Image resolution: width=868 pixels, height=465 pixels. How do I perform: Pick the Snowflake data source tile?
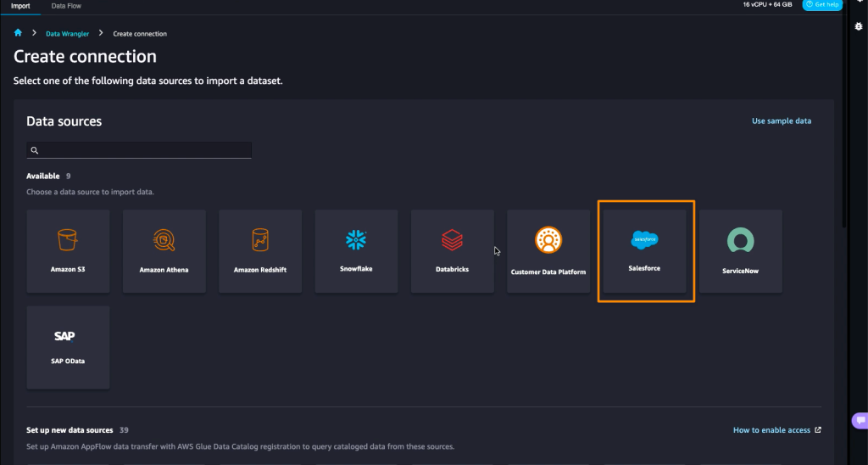point(356,251)
